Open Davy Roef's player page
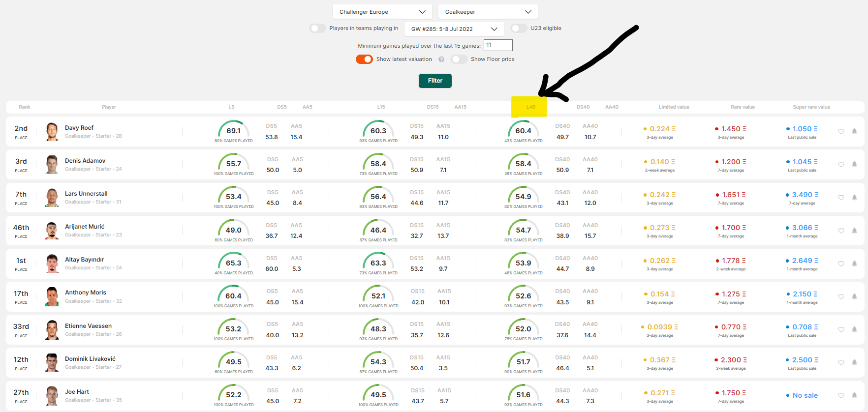The width and height of the screenshot is (868, 412). 79,128
